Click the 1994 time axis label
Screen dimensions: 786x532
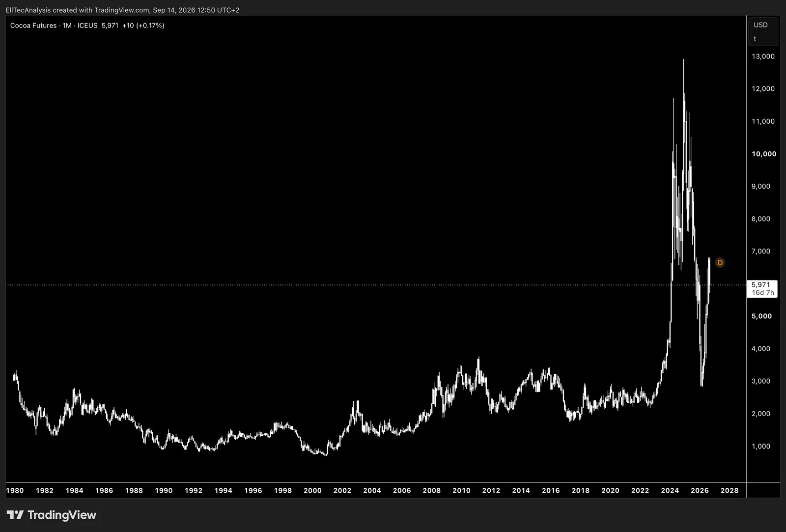coord(224,490)
